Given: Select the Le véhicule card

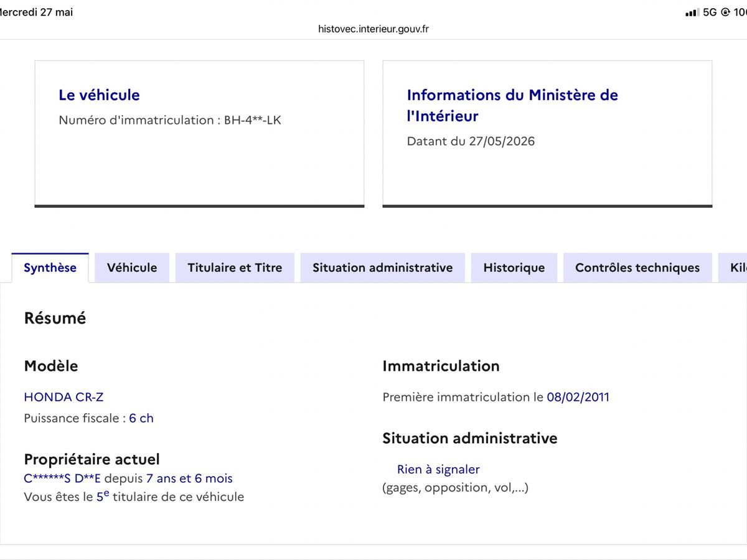Looking at the screenshot, I should pos(199,134).
